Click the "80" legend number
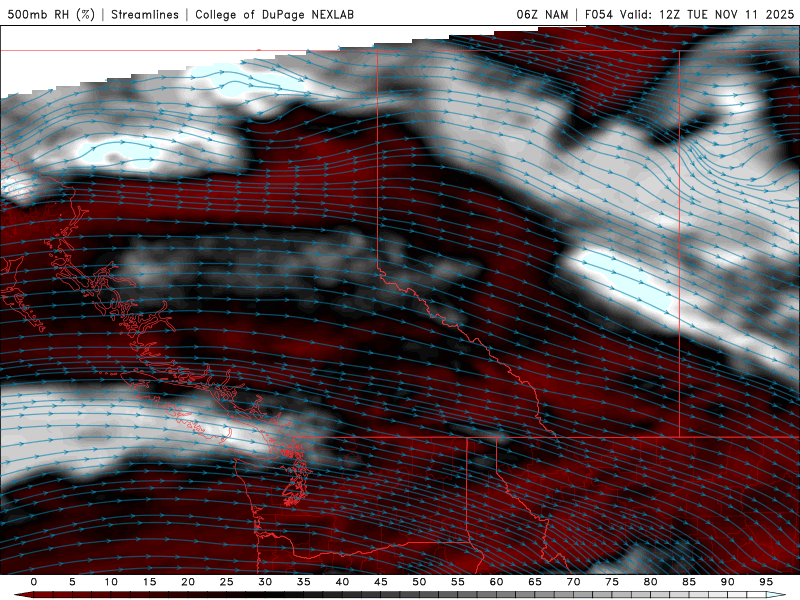The height and width of the screenshot is (600, 800). 651,582
